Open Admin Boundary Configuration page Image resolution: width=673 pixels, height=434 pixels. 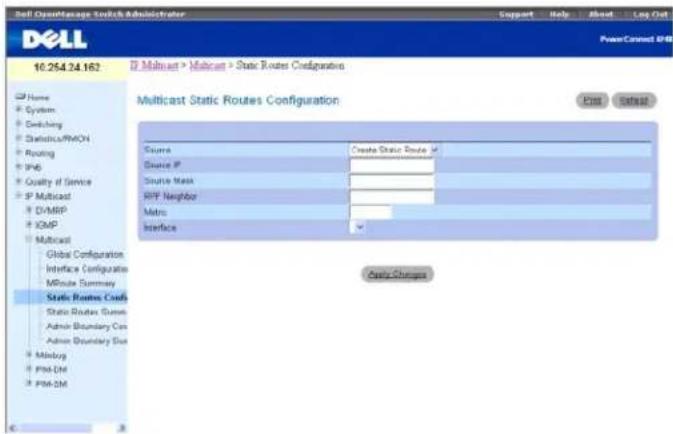pyautogui.click(x=87, y=326)
